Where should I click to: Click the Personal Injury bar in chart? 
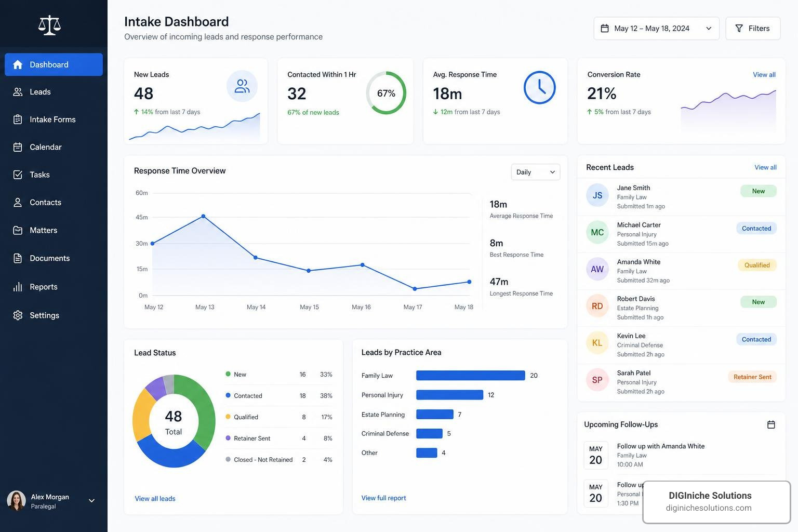coord(450,395)
